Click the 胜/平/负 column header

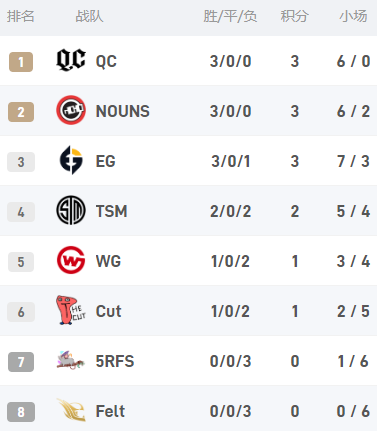click(230, 16)
